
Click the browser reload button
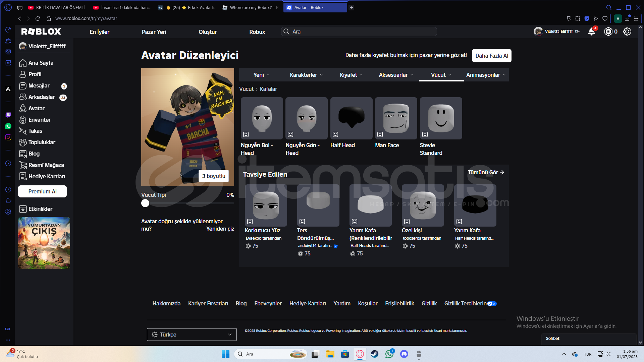(x=38, y=18)
